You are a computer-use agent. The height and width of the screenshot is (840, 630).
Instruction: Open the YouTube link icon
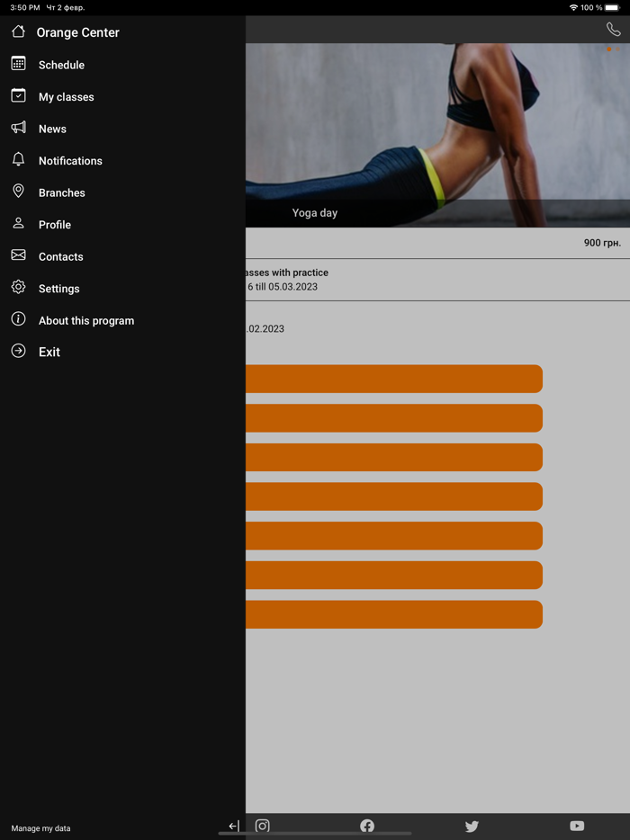577,826
